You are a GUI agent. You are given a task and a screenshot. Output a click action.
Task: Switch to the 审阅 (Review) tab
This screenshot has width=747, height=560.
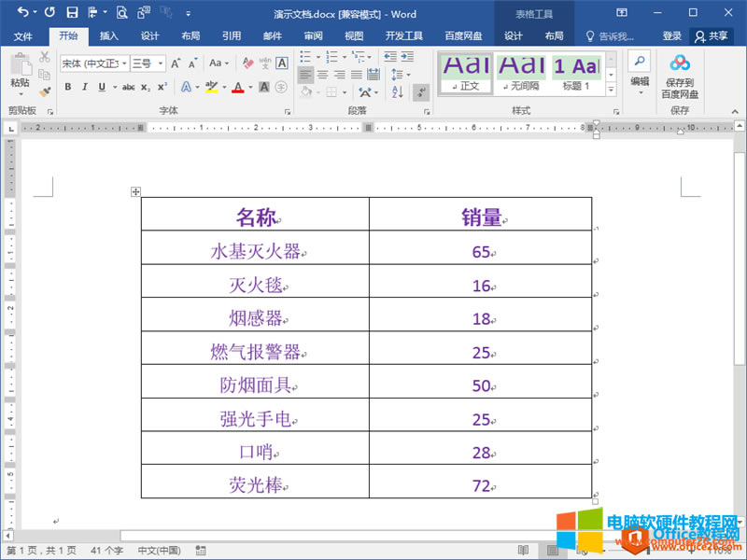(313, 35)
